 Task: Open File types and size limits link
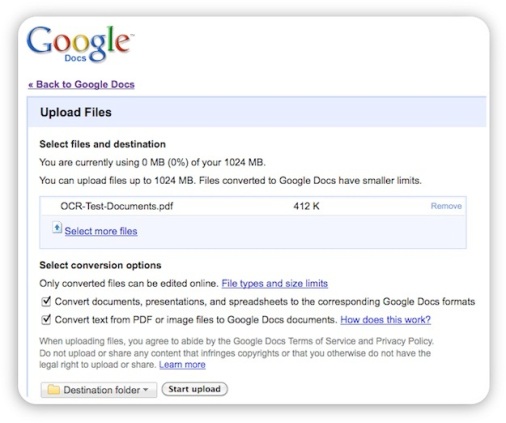tap(275, 283)
